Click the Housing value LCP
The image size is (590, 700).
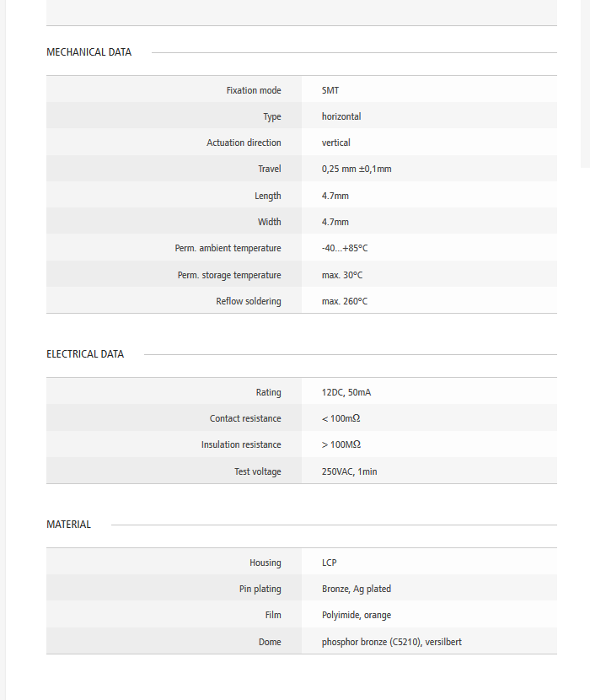pos(330,563)
